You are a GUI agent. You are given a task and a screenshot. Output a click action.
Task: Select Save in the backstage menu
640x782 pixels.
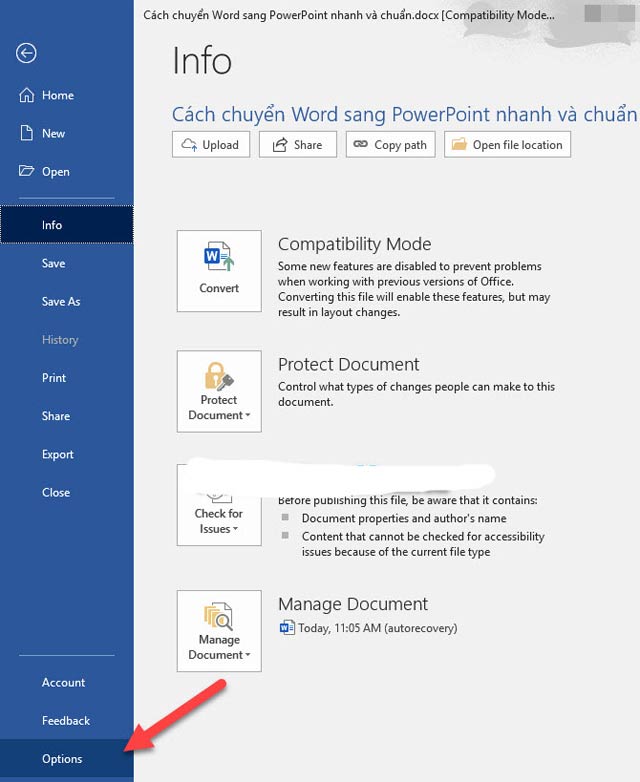click(67, 263)
